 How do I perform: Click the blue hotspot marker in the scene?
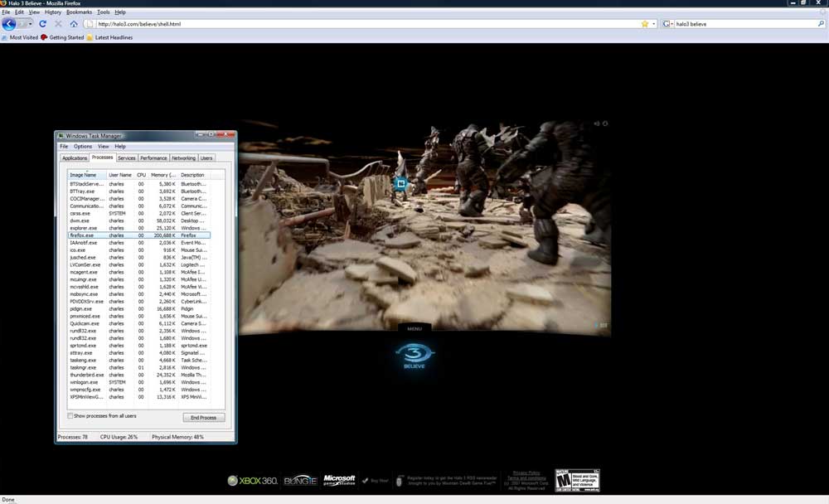pyautogui.click(x=400, y=183)
